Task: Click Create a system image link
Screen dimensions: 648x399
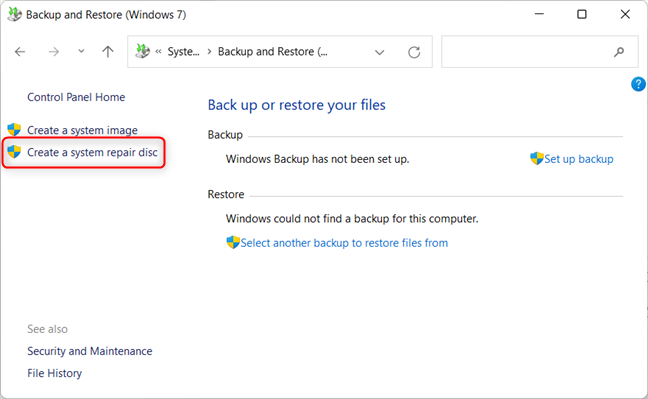Action: [x=82, y=130]
